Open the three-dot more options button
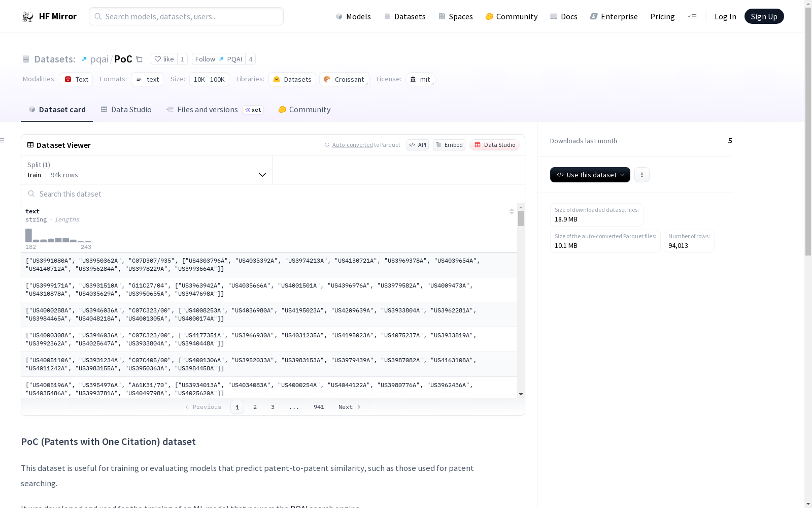 642,175
